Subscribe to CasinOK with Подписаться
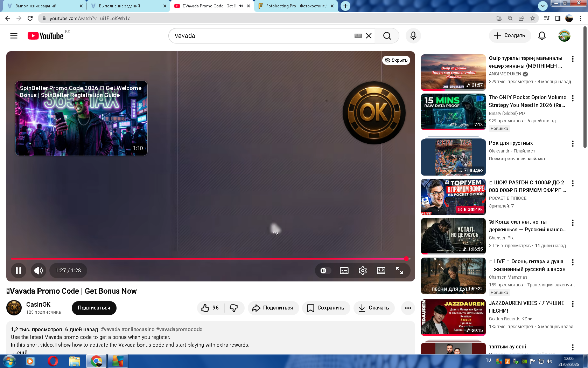This screenshot has width=588, height=368. coord(94,308)
